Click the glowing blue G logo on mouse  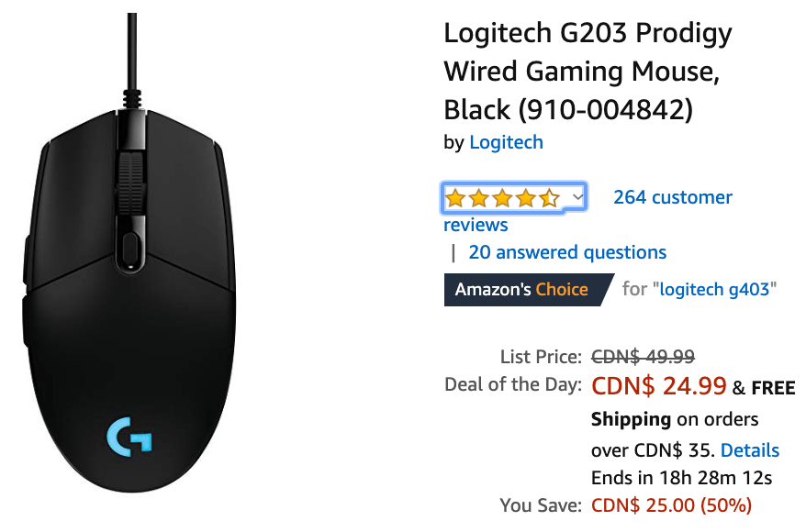(129, 437)
